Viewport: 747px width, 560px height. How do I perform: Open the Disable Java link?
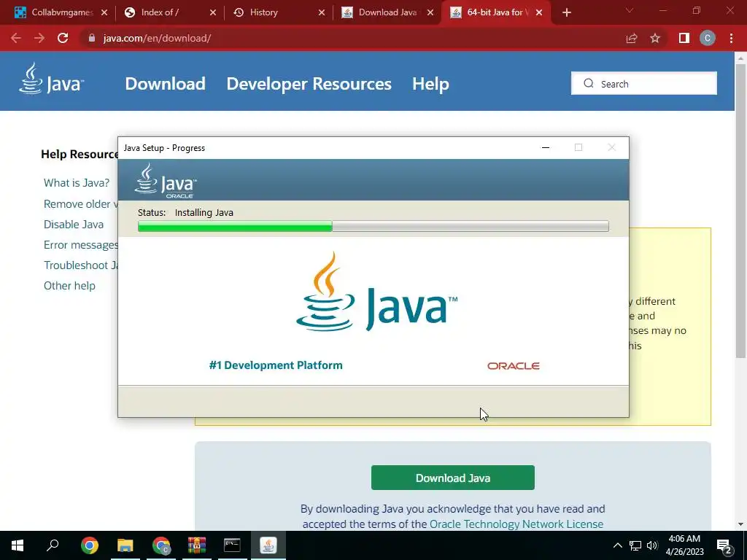click(x=74, y=225)
